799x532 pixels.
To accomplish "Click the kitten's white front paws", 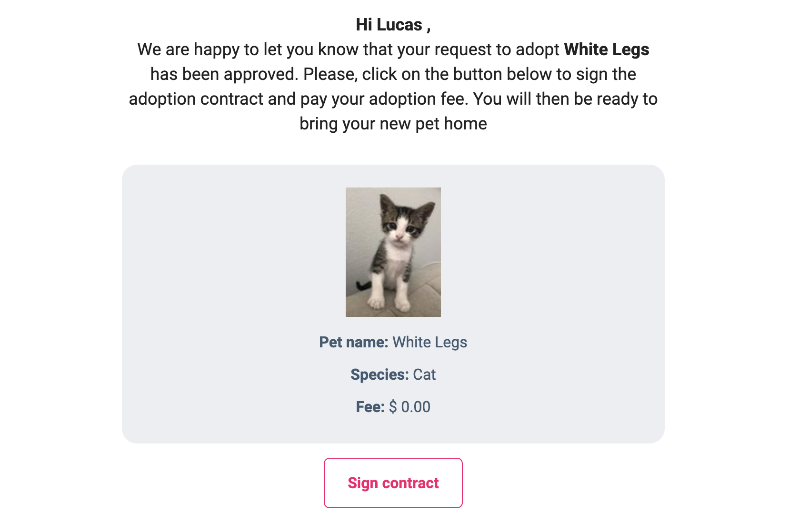I will click(389, 302).
